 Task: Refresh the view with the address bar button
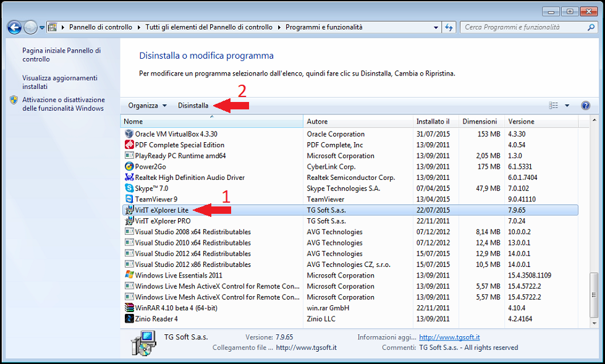tap(449, 27)
